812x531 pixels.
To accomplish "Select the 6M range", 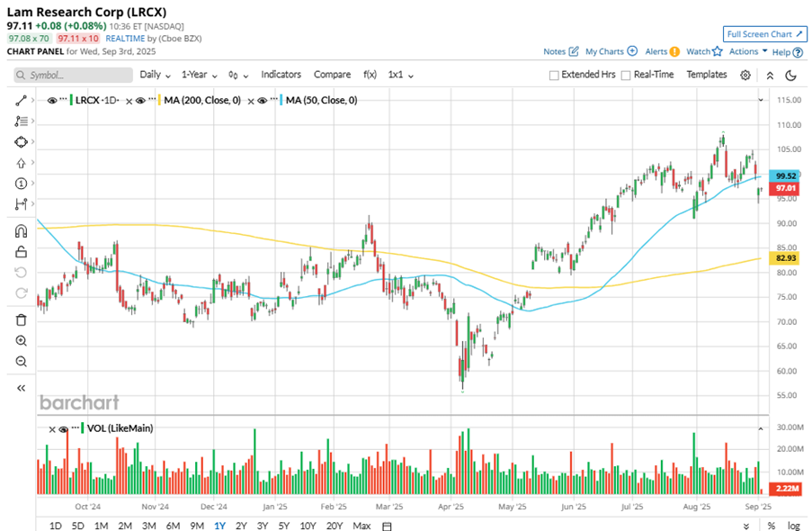I will (x=173, y=526).
